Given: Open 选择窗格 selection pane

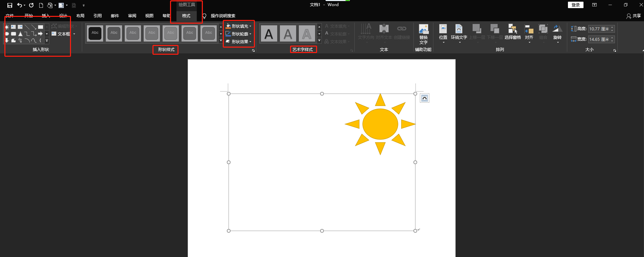Looking at the screenshot, I should (512, 32).
